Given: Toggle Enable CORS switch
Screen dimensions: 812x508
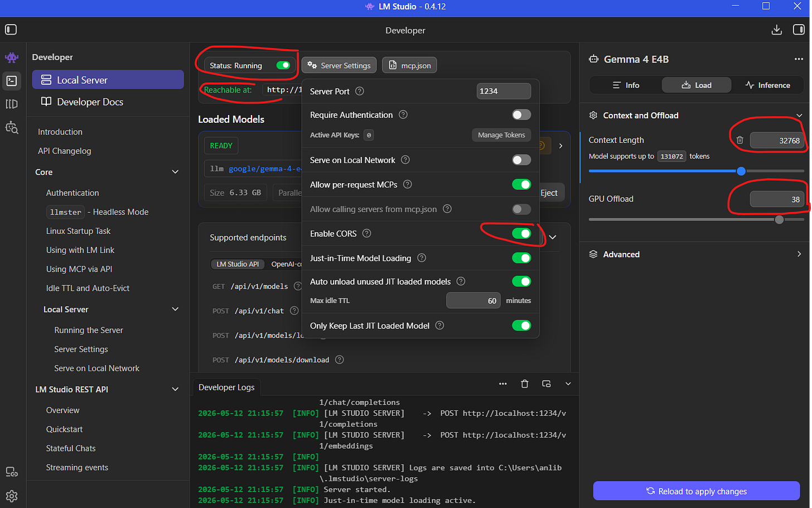Looking at the screenshot, I should pos(521,233).
